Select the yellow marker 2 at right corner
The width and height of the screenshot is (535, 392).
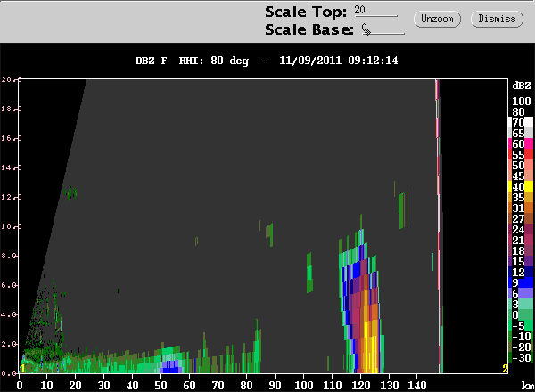pyautogui.click(x=505, y=369)
